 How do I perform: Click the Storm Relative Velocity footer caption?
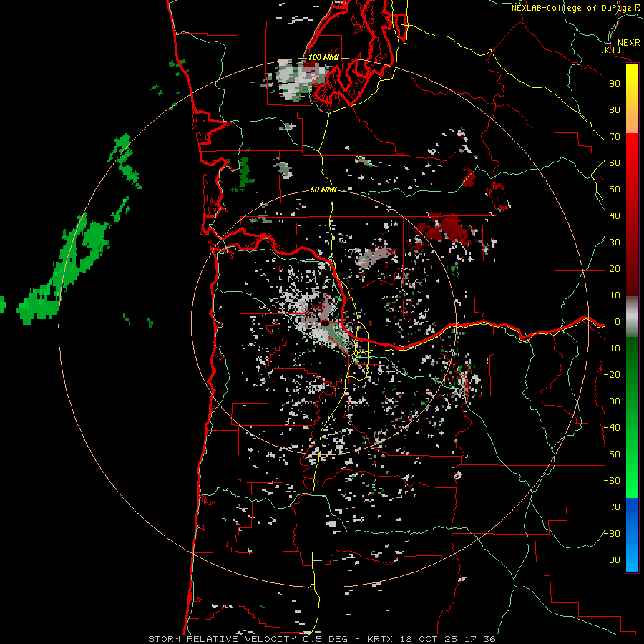[x=321, y=639]
